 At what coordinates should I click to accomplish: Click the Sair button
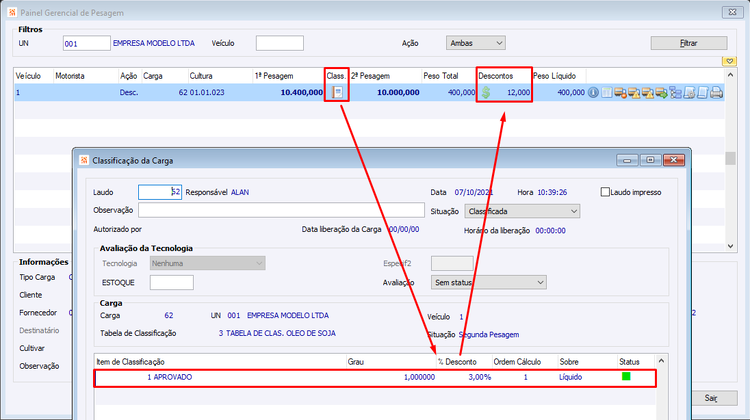(x=710, y=398)
